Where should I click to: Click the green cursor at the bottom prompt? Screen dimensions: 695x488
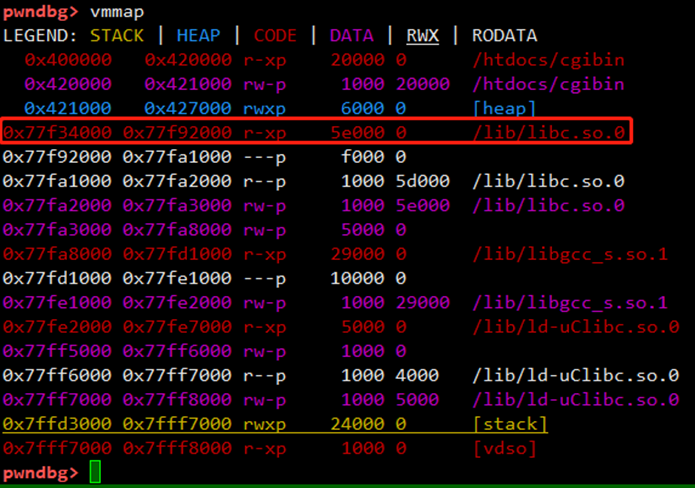95,472
